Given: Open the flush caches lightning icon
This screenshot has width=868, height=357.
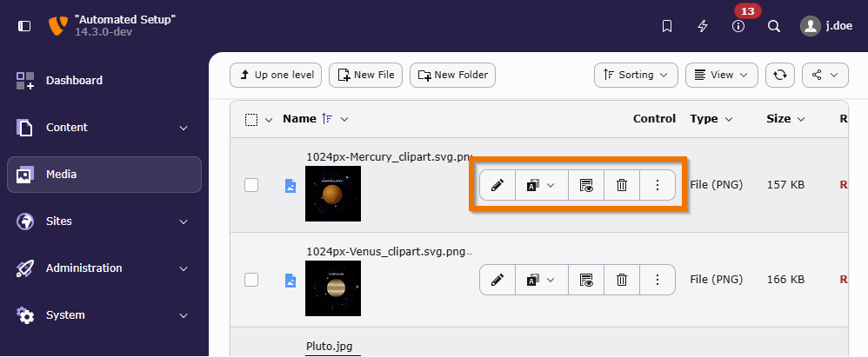Looking at the screenshot, I should click(703, 26).
